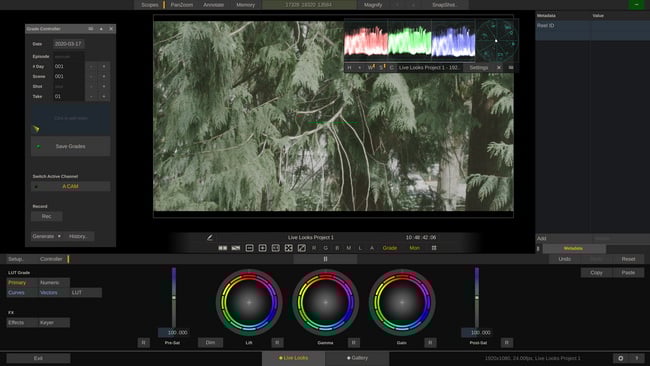
Task: Click the zoom out viewer icon
Action: click(250, 248)
